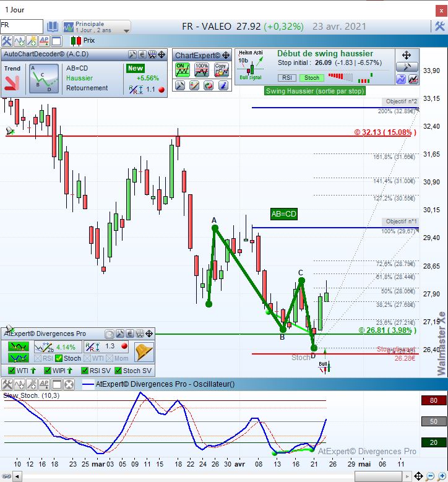Toggle the upper green divergence pattern button
The height and width of the screenshot is (482, 448).
tap(19, 346)
